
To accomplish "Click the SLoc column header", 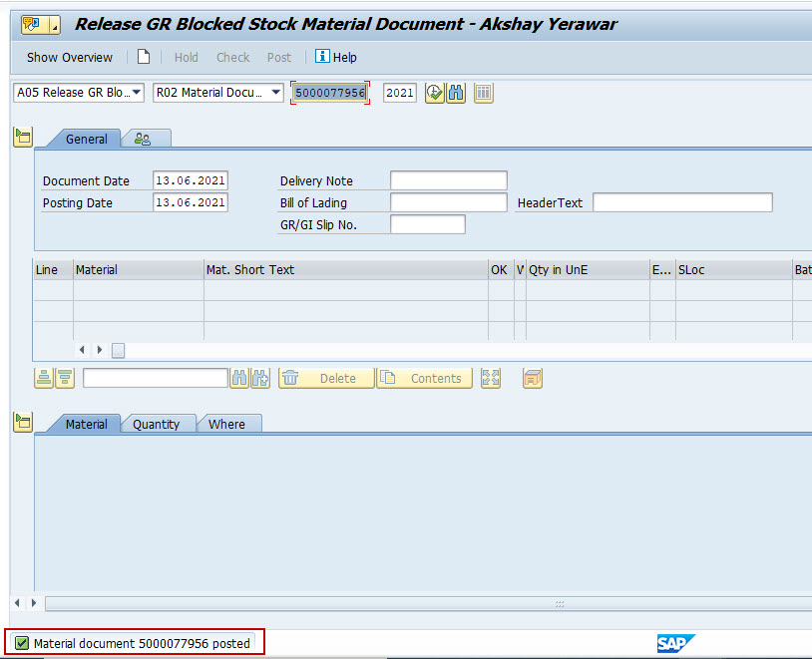I will point(734,270).
